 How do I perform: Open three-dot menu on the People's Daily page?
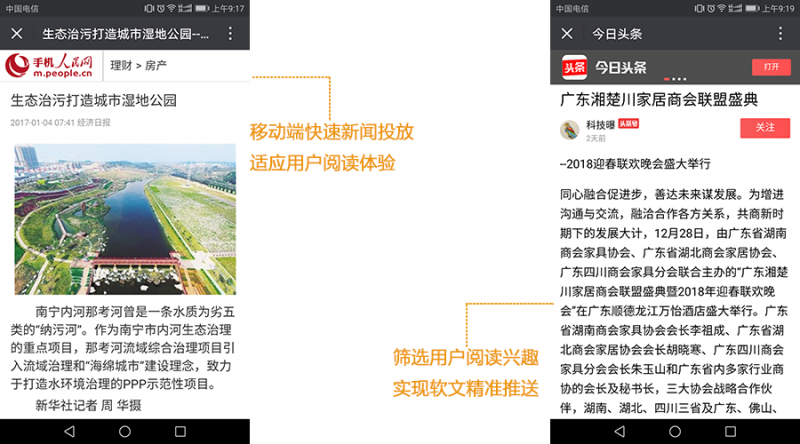click(x=231, y=33)
